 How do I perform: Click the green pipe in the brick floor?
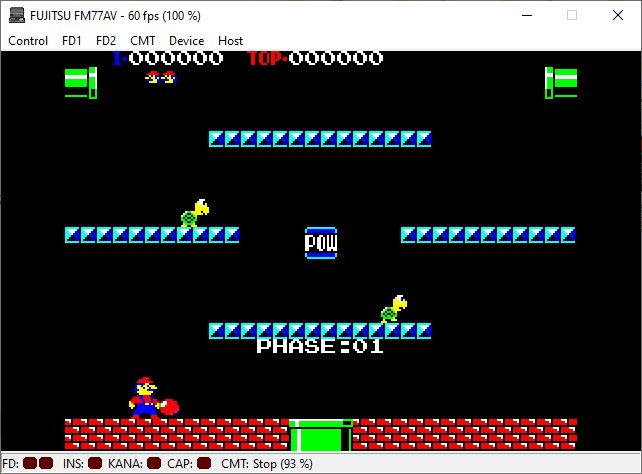point(321,435)
